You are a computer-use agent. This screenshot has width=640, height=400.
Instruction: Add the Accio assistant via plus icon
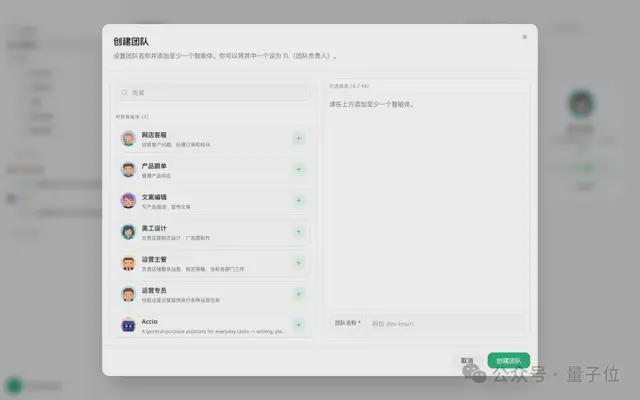(x=298, y=325)
